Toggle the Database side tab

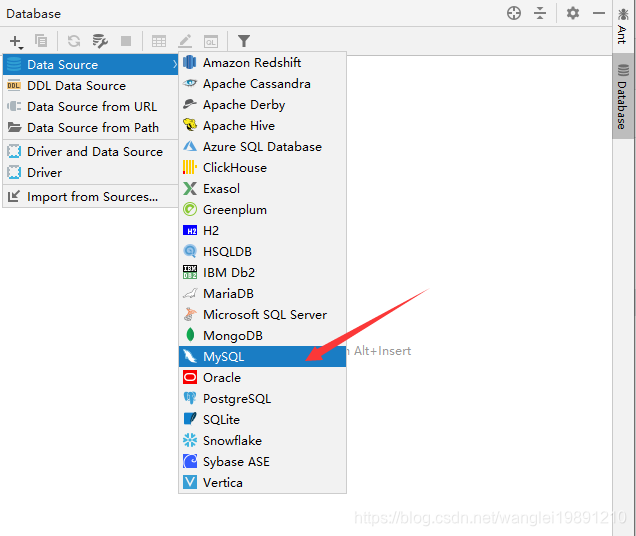coord(623,97)
